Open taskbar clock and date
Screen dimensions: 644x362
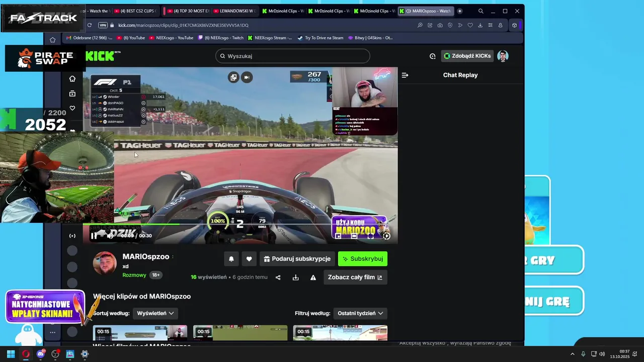pyautogui.click(x=620, y=354)
